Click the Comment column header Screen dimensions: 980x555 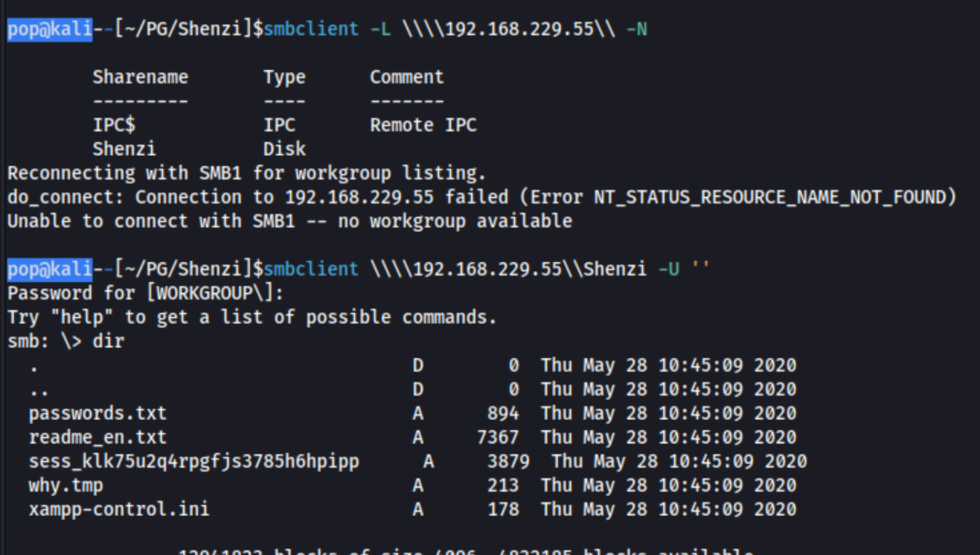[x=406, y=77]
